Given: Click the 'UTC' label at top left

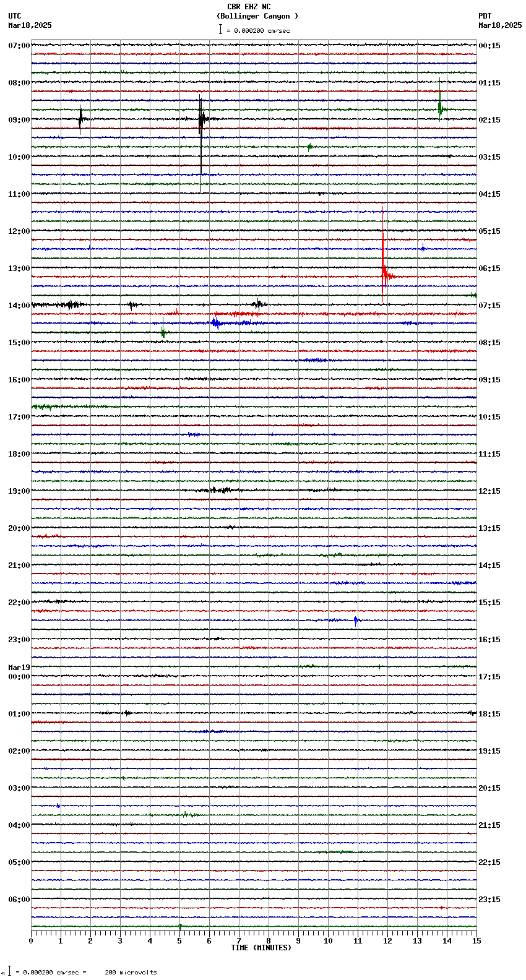Looking at the screenshot, I should coord(15,16).
